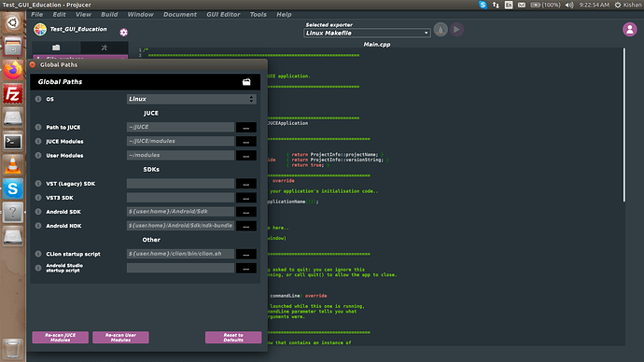The width and height of the screenshot is (644, 362).
Task: Open Firefox from the Ubuntu launcher
Action: 13,70
